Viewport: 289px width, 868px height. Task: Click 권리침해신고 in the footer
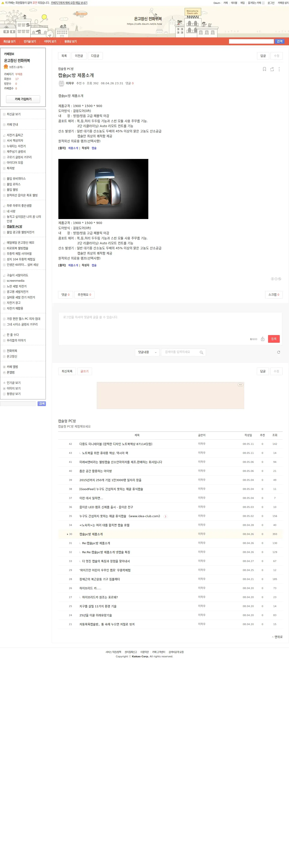pos(131,652)
